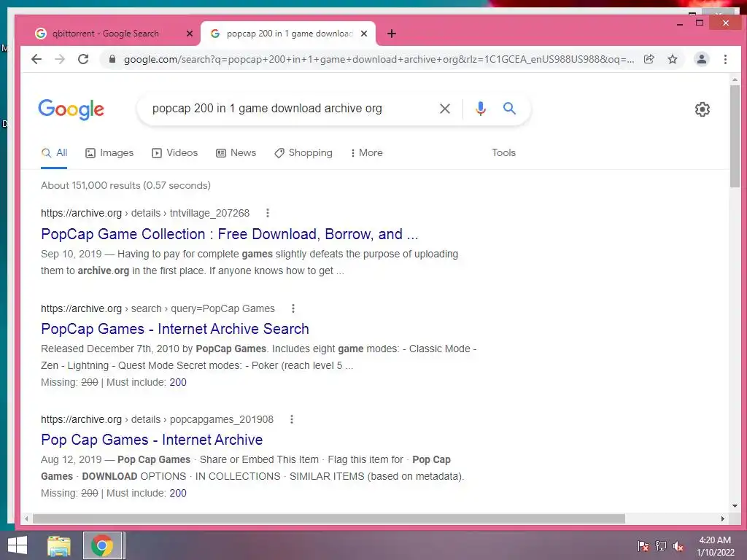Clear the search box with the X icon
The width and height of the screenshot is (747, 560).
tap(444, 109)
